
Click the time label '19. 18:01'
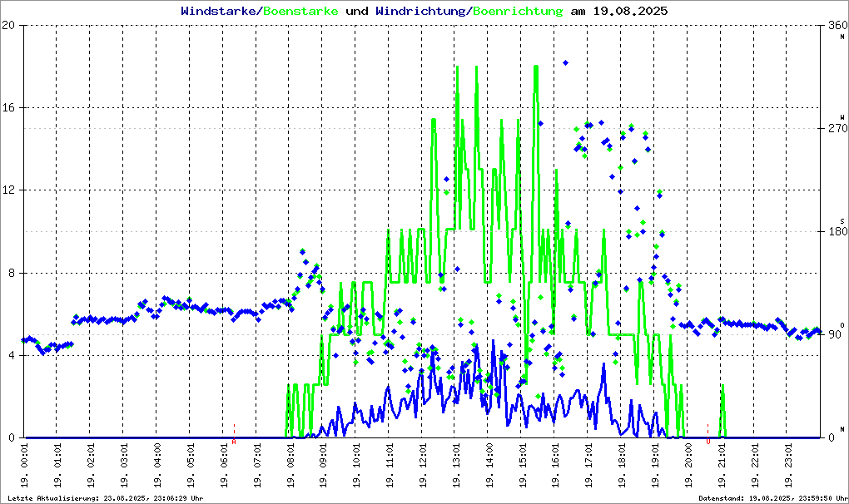(x=622, y=466)
